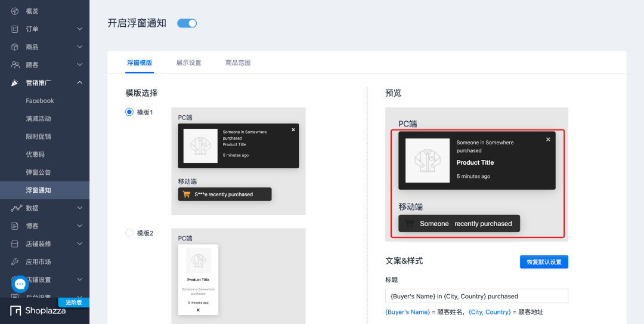Click the Overview (概览) sidebar icon
This screenshot has height=324, width=644.
(x=15, y=11)
